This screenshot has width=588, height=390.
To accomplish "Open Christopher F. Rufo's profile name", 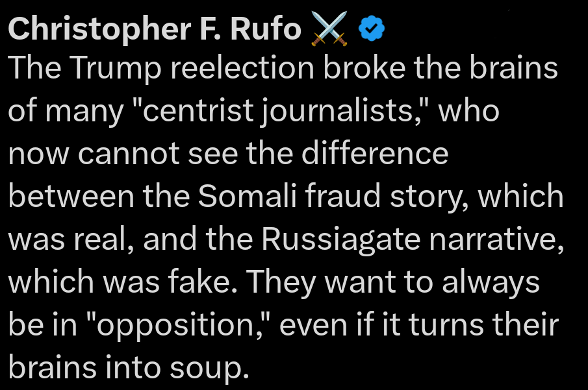I will (x=155, y=29).
